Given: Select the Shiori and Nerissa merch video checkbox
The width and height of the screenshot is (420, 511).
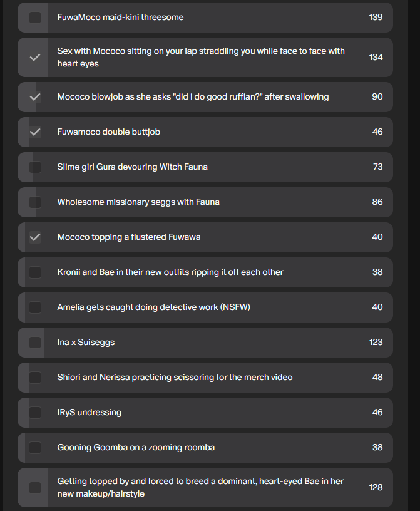Looking at the screenshot, I should point(35,378).
